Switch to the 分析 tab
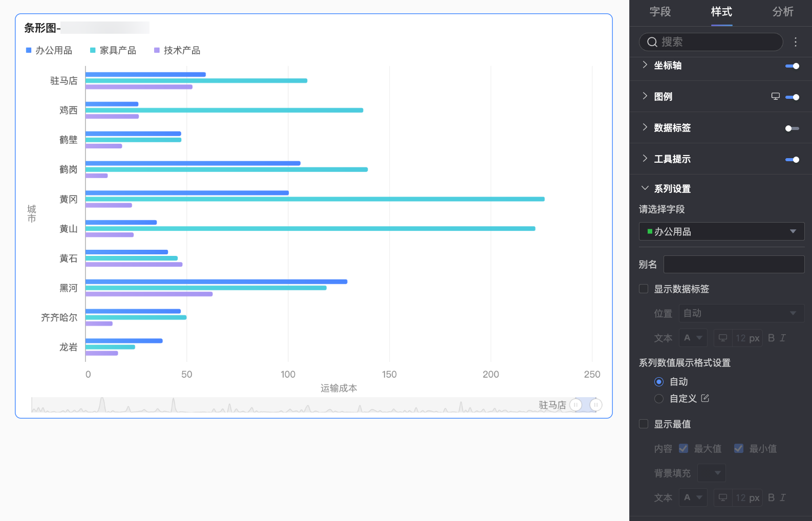The image size is (812, 521). pos(783,12)
